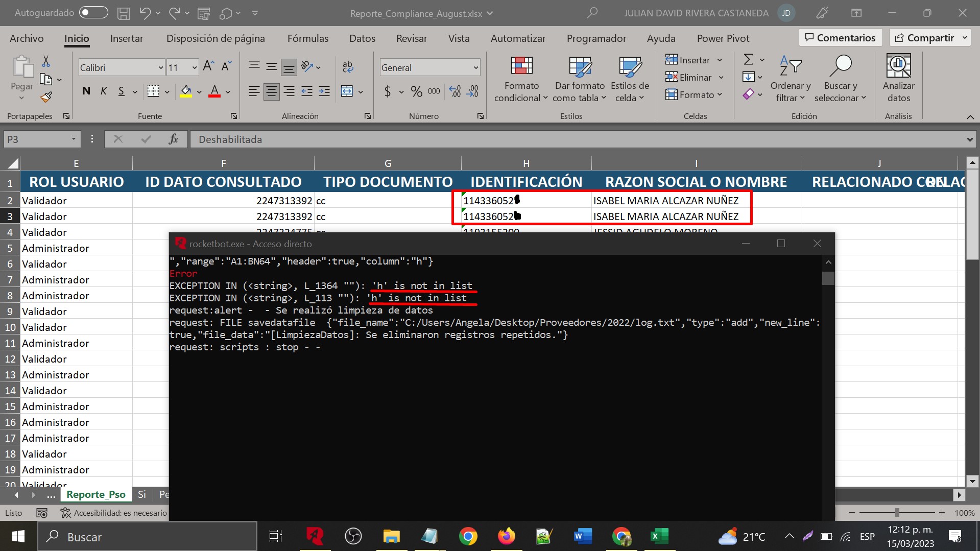Click the Comentarios button
The width and height of the screenshot is (980, 551).
(x=841, y=38)
